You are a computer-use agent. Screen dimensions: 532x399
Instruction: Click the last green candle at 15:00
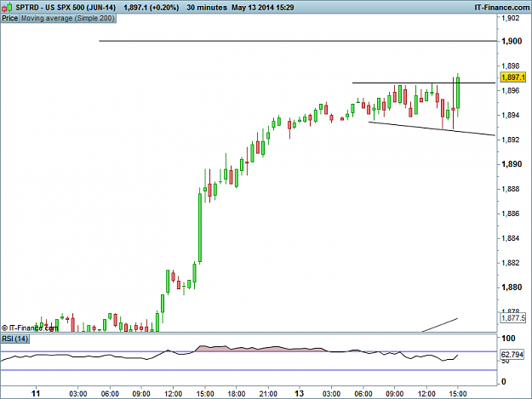[458, 93]
